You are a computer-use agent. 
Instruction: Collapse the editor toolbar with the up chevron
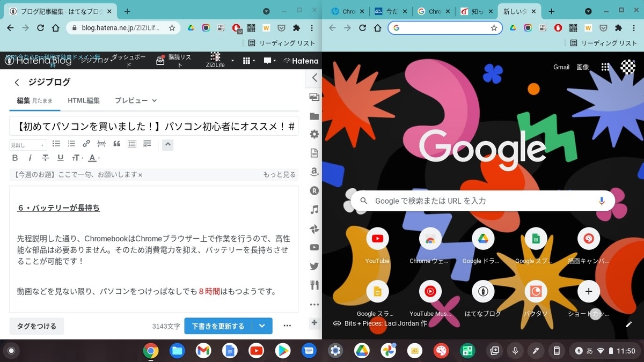point(167,144)
